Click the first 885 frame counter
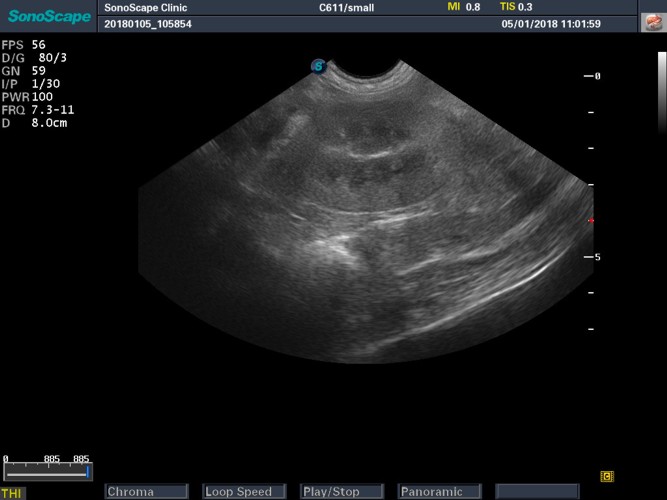The height and width of the screenshot is (500, 667). tap(52, 459)
